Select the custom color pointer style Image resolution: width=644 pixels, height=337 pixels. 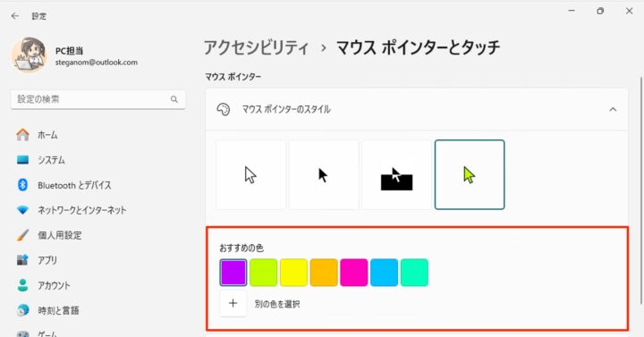[x=470, y=175]
